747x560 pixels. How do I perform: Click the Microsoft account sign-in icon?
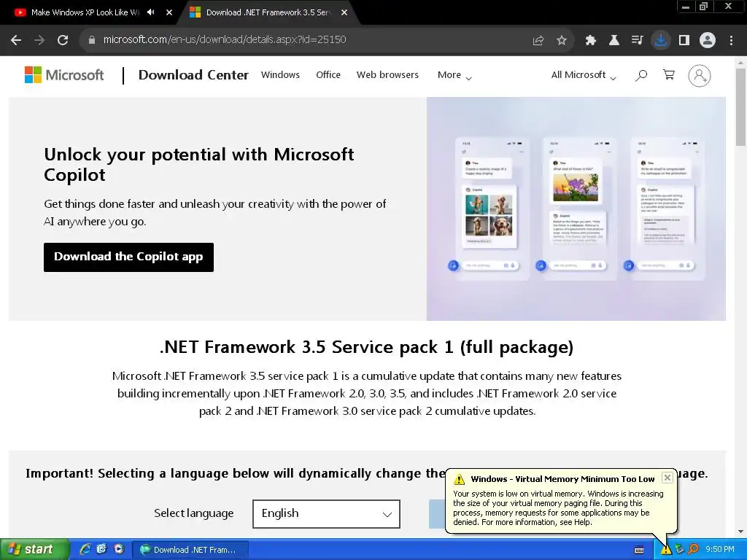(700, 76)
